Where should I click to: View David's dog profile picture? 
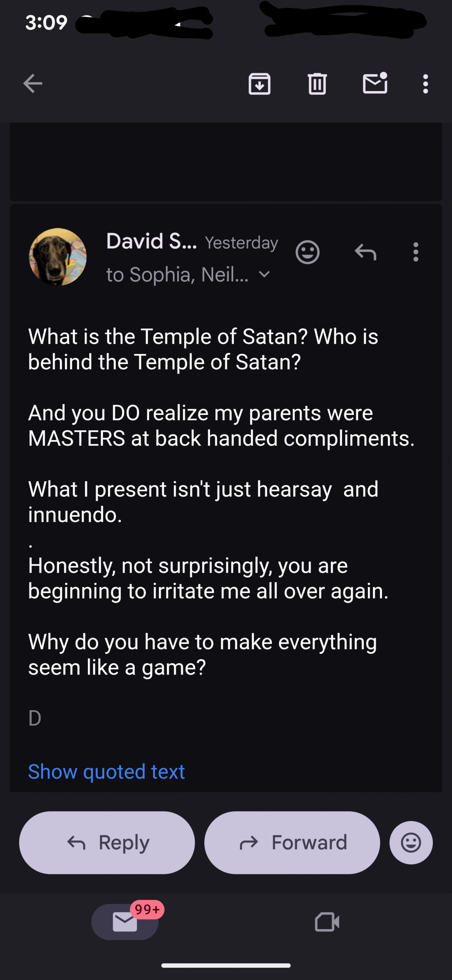pos(58,256)
